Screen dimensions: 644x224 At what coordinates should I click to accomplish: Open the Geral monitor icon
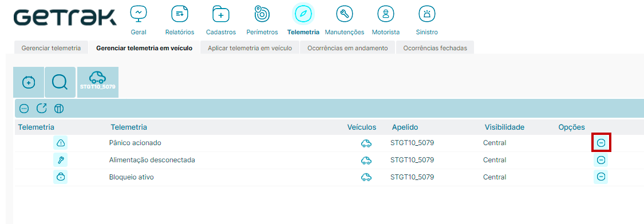(x=139, y=14)
